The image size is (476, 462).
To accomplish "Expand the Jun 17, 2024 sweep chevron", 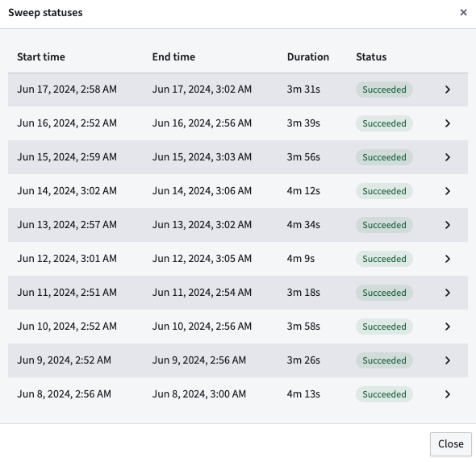I will click(x=448, y=89).
